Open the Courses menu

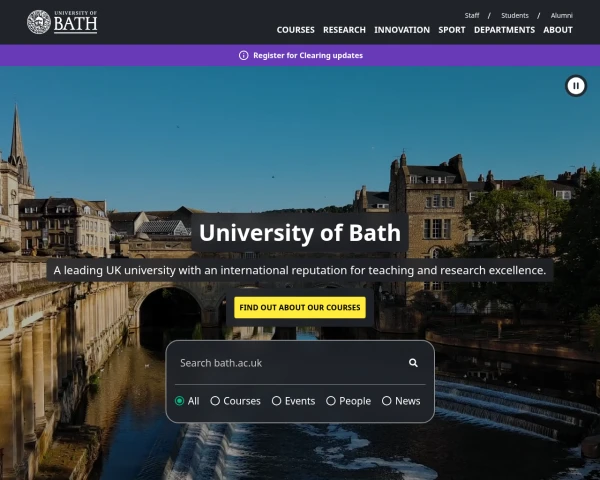tap(295, 30)
